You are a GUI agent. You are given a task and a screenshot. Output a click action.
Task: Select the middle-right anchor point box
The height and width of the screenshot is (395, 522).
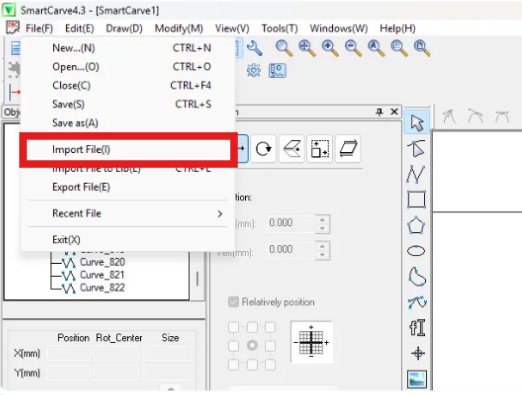[x=270, y=346]
